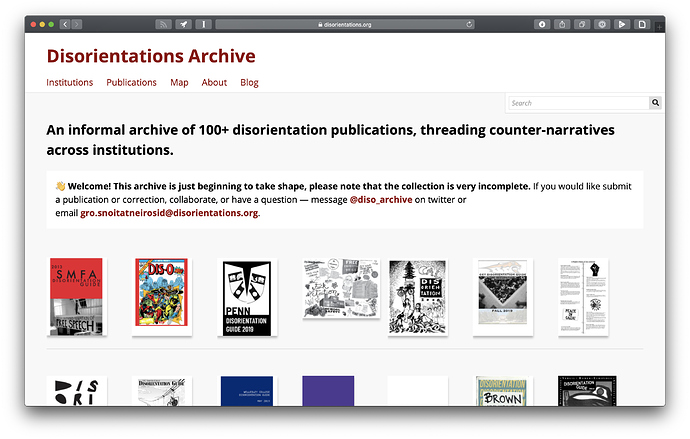Image resolution: width=690 pixels, height=439 pixels.
Task: Open the black-shapes DISORI cover thumbnail
Action: pos(77,391)
